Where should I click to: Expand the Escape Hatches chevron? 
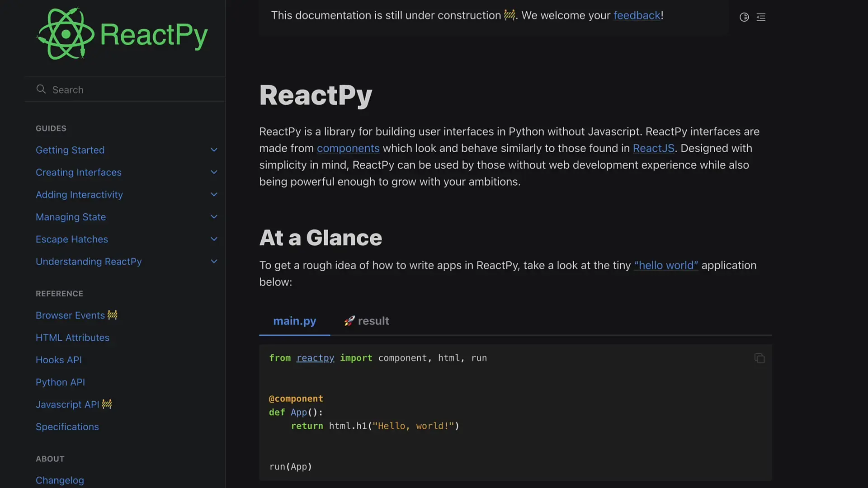[214, 239]
